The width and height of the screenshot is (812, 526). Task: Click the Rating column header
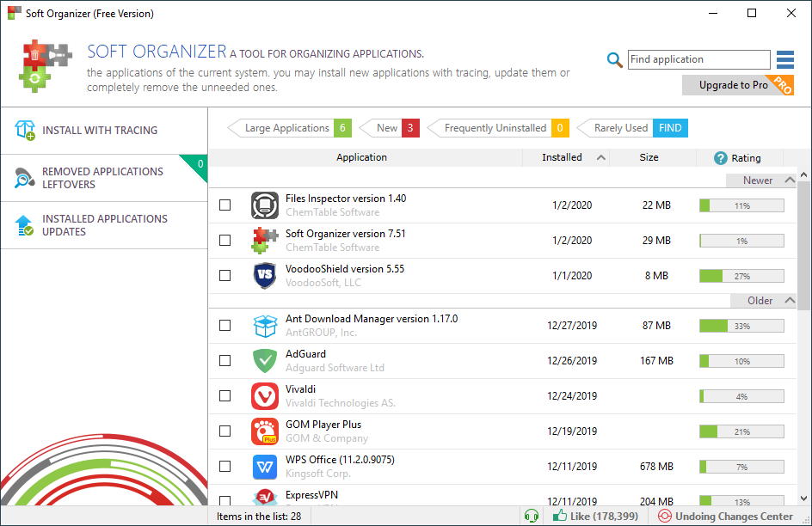[x=740, y=158]
